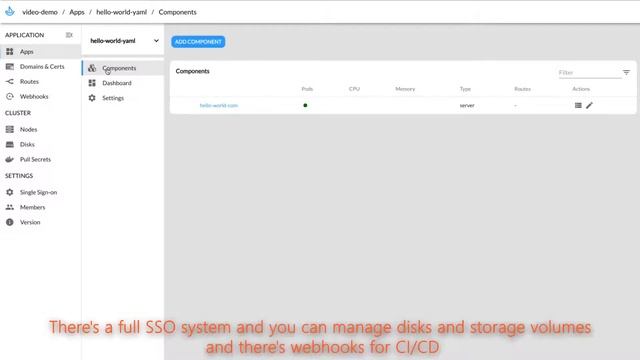Click the Dashboard icon in app menu
The image size is (640, 360).
click(x=92, y=83)
